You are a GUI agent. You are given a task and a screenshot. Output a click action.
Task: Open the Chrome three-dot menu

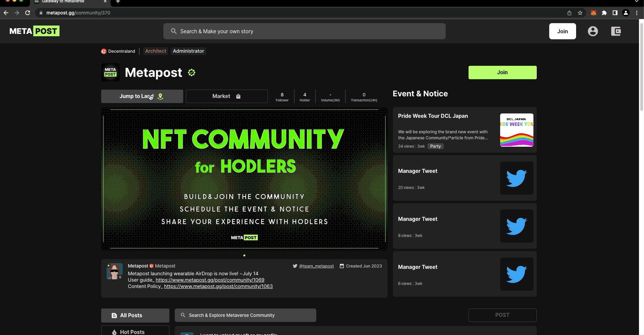pyautogui.click(x=637, y=13)
